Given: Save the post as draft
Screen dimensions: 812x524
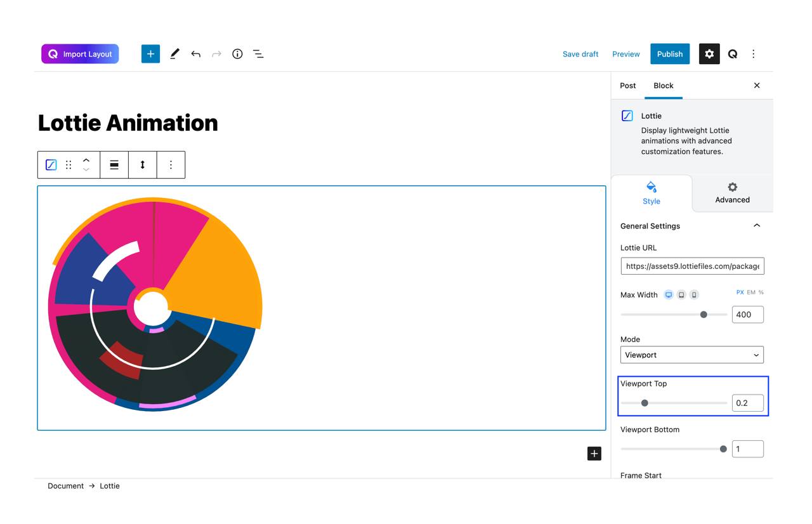Looking at the screenshot, I should click(580, 54).
